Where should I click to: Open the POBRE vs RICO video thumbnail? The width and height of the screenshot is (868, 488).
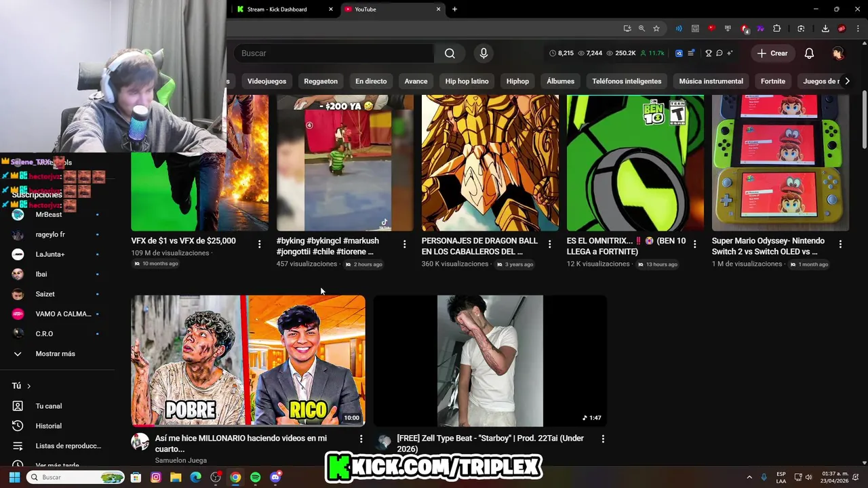click(248, 361)
